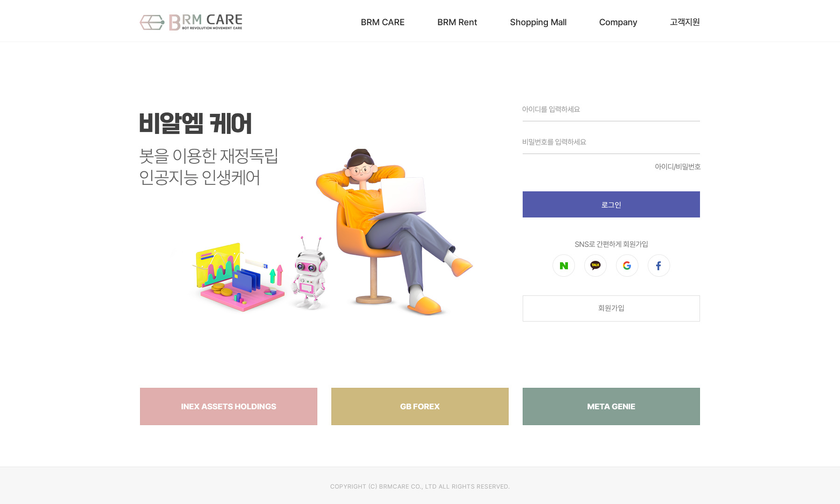Screen dimensions: 840x504
Task: Open the 고객지원 menu
Action: (x=685, y=22)
